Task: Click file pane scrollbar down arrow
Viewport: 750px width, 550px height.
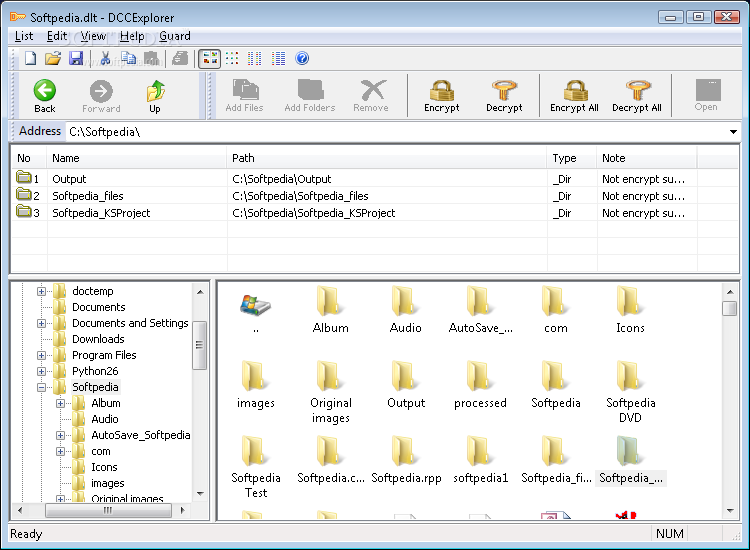Action: coord(730,510)
